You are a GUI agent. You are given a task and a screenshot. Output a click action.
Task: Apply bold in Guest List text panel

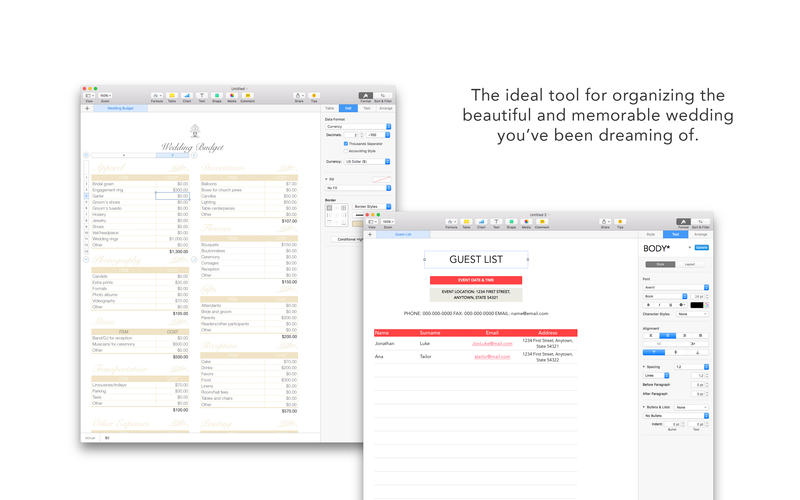pos(648,305)
